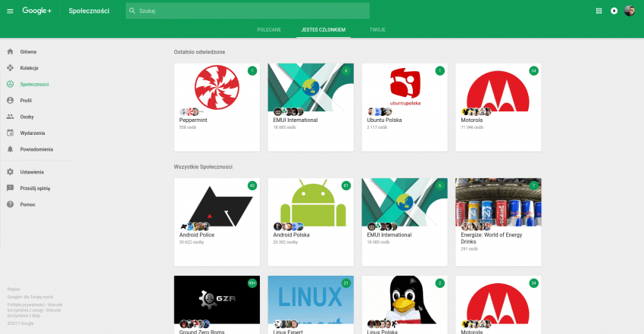This screenshot has height=334, width=644.
Task: Open recently visited Motorola card
Action: point(499,107)
